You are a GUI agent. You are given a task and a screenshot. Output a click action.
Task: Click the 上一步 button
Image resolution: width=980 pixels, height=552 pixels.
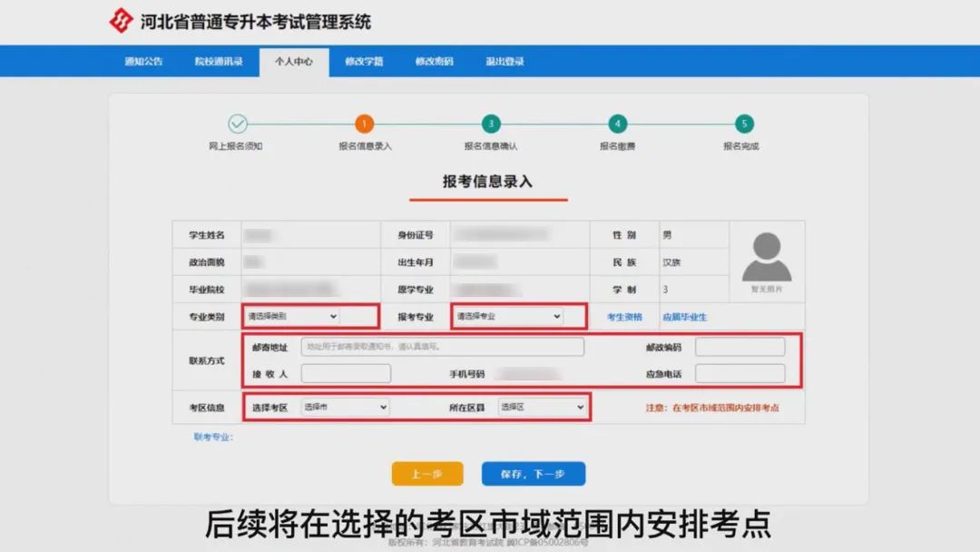coord(426,473)
